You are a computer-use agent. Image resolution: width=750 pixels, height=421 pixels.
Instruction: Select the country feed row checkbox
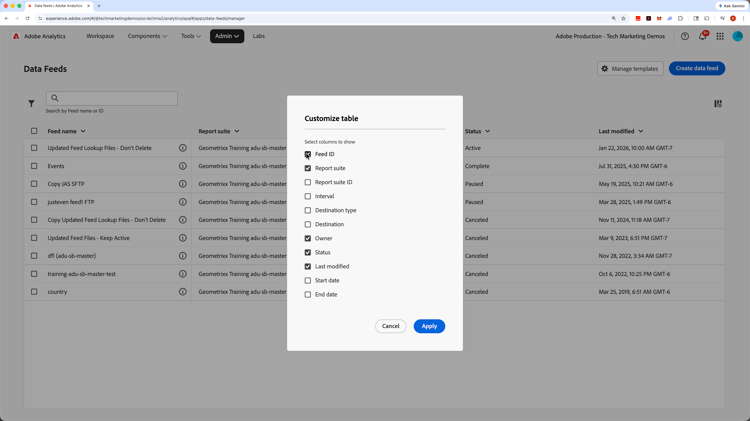[34, 292]
